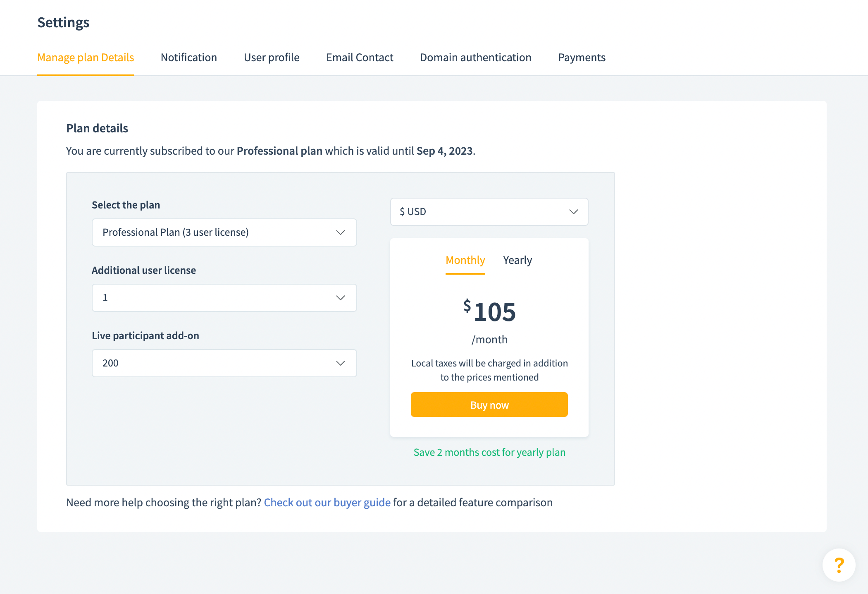868x594 pixels.
Task: Expand the Additional user license dropdown
Action: pos(215,298)
